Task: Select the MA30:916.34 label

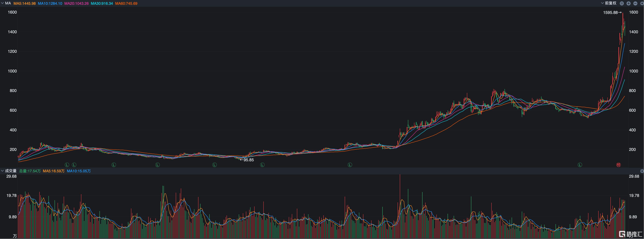Action: point(102,4)
